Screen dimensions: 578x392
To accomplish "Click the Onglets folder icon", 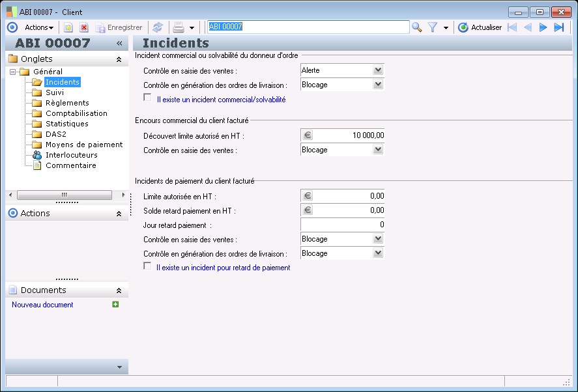I will point(13,59).
